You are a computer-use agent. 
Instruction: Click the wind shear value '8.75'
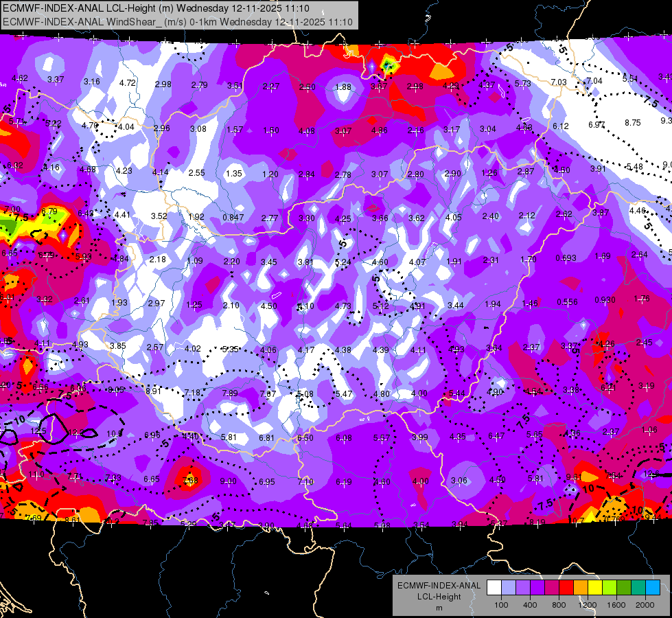pos(633,123)
